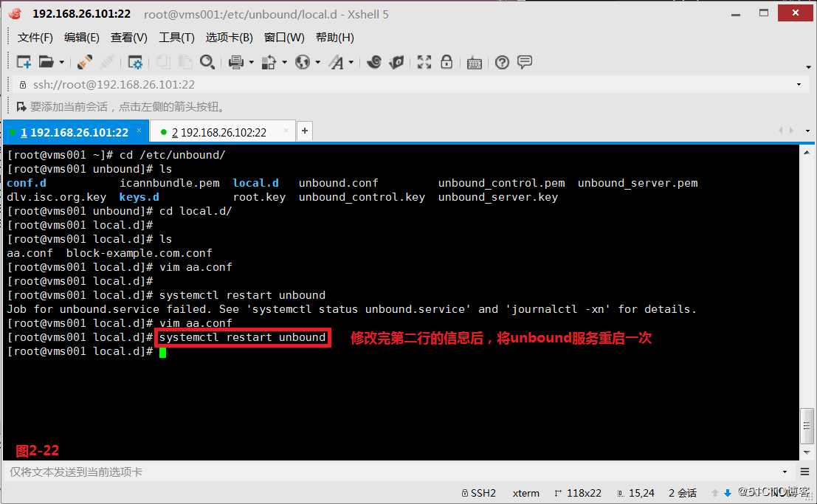Screen dimensions: 817x504
Task: Click the SSH2 status indicator
Action: (479, 493)
